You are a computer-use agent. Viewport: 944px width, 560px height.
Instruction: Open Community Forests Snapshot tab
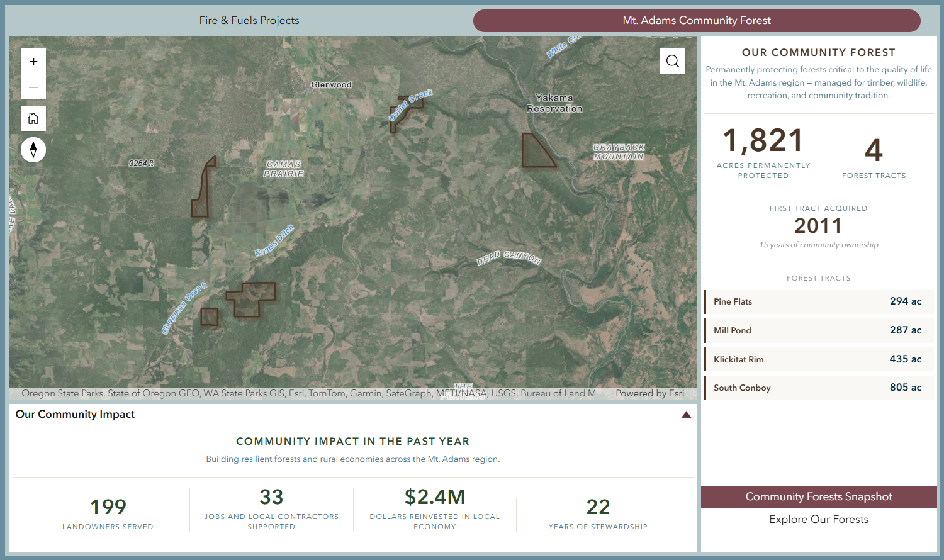819,496
